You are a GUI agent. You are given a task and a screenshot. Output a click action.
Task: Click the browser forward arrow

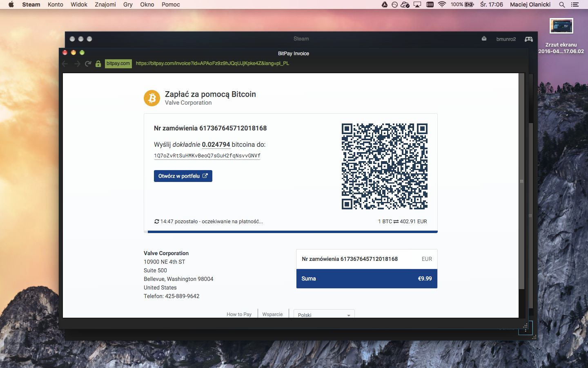coord(77,64)
